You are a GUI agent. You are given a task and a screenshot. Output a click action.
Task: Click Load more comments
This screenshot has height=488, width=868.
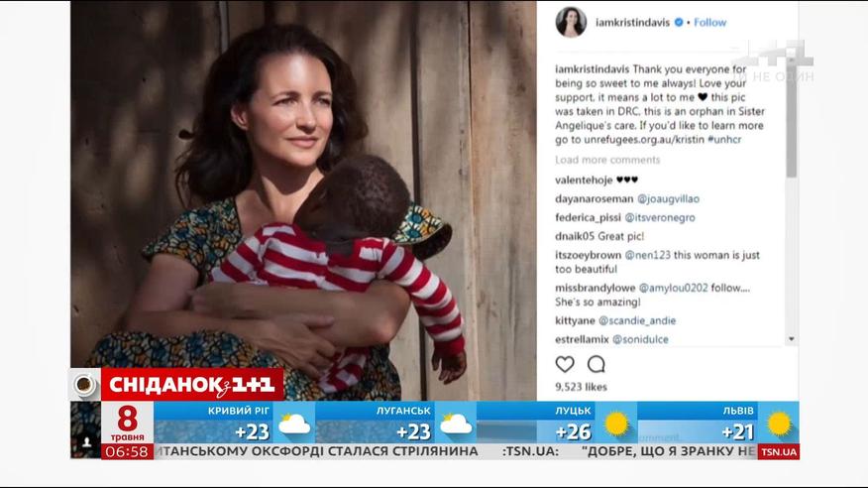(x=607, y=160)
